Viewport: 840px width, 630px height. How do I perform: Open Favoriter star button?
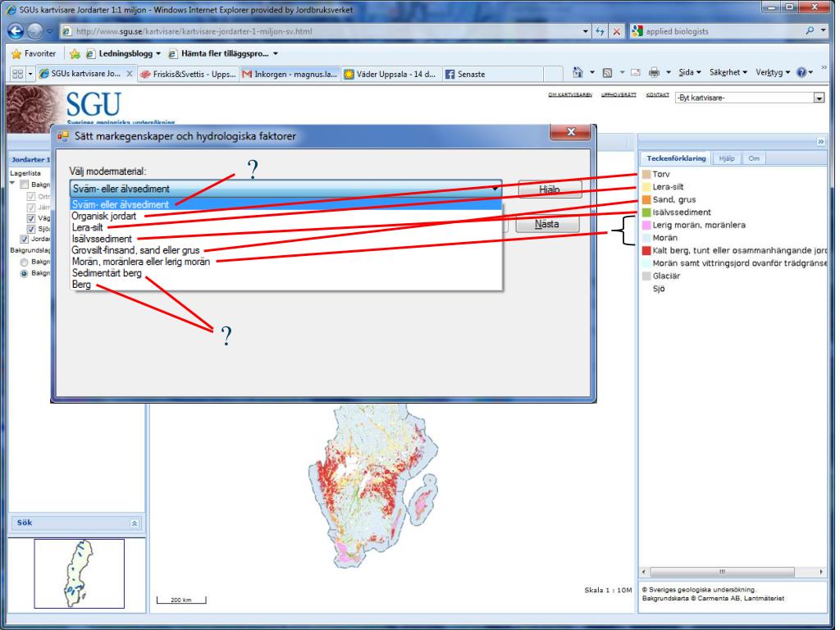[34, 53]
